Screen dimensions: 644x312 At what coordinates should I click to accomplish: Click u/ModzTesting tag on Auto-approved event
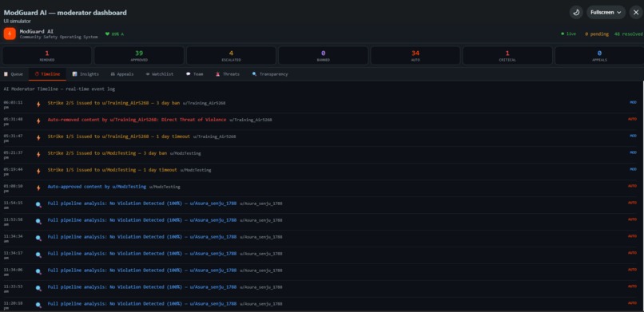tap(165, 187)
